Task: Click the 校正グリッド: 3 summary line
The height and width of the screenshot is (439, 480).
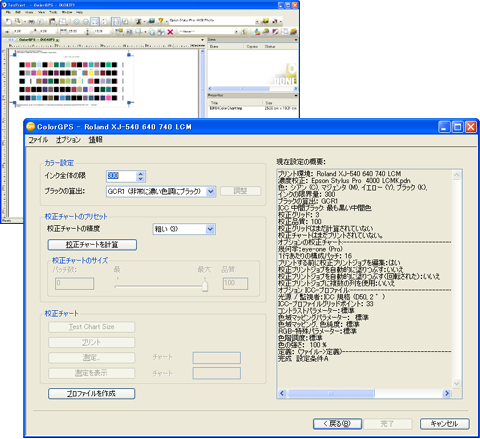Action: click(x=299, y=215)
